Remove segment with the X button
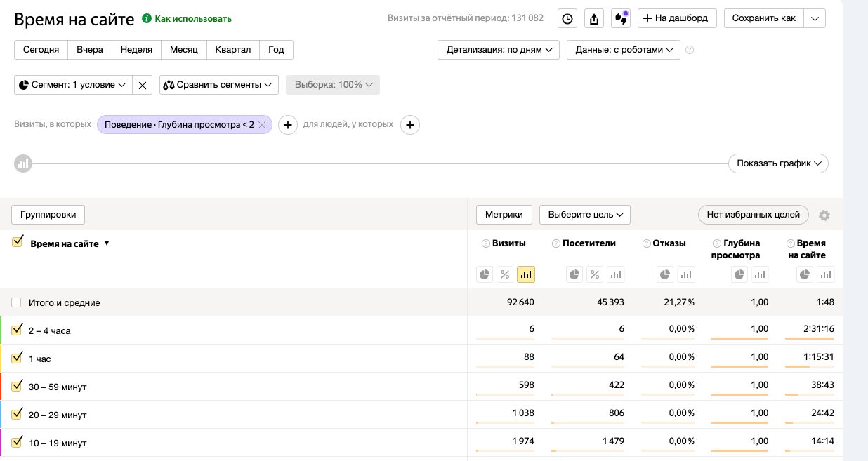 [143, 85]
